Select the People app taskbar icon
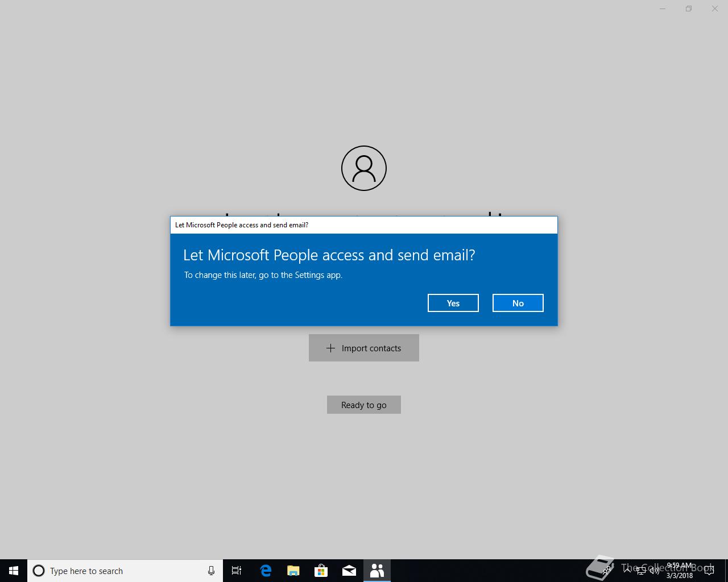Image resolution: width=728 pixels, height=582 pixels. tap(377, 571)
